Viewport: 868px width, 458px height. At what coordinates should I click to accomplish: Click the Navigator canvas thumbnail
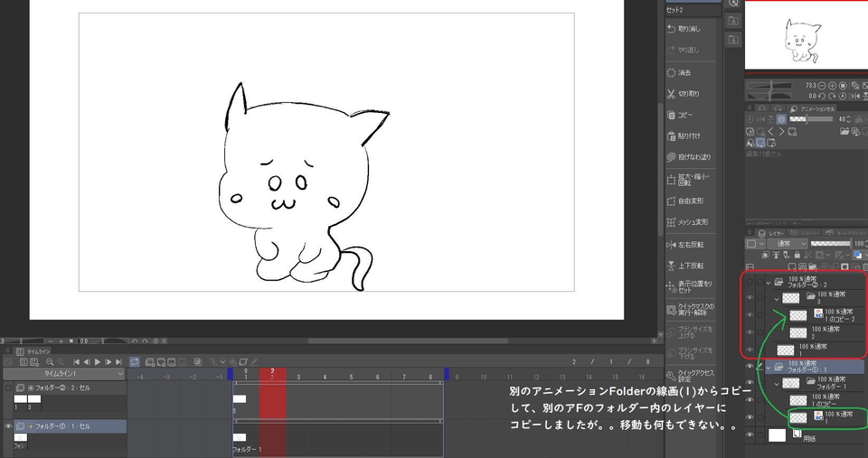click(x=806, y=35)
